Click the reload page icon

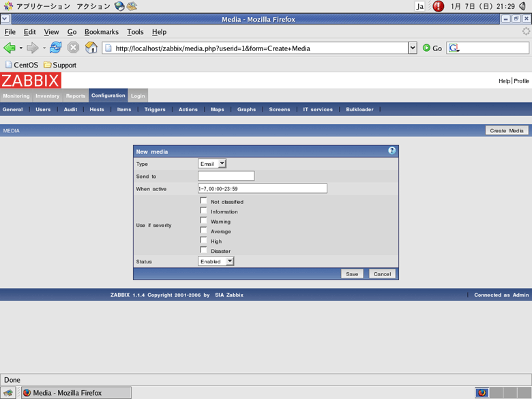[56, 48]
